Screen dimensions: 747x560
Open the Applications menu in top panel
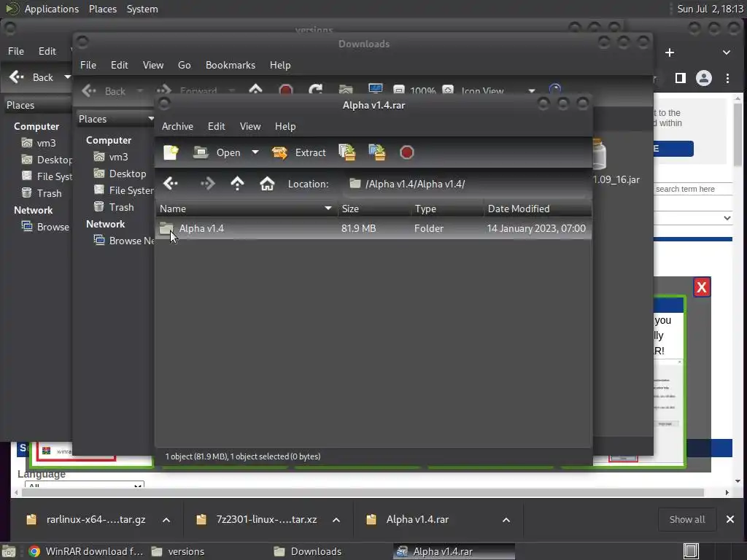tap(52, 9)
